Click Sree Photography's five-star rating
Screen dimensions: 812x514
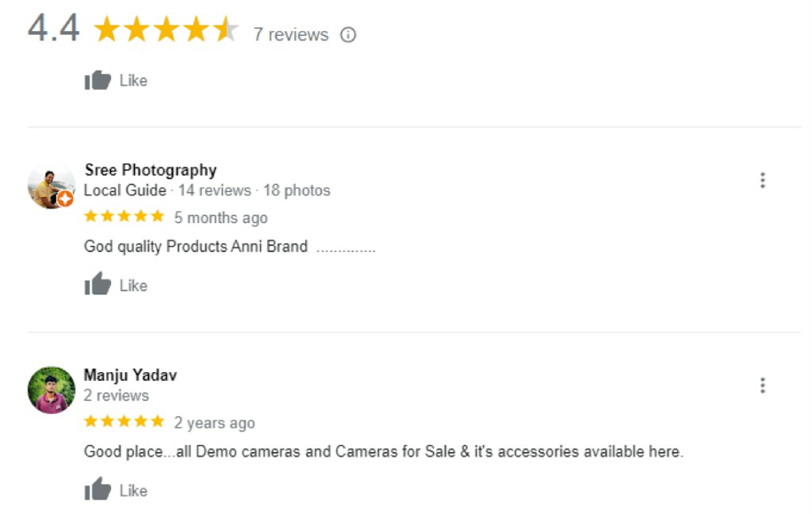pos(124,217)
